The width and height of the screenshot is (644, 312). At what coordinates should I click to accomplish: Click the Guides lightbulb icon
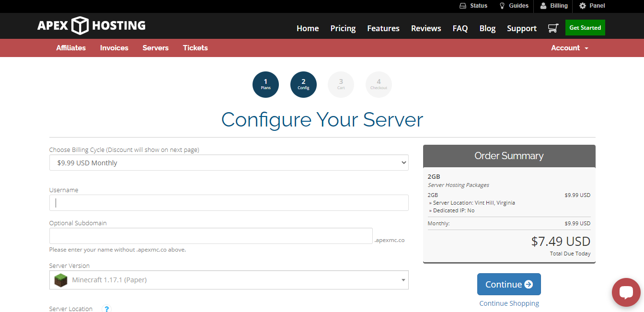(502, 6)
